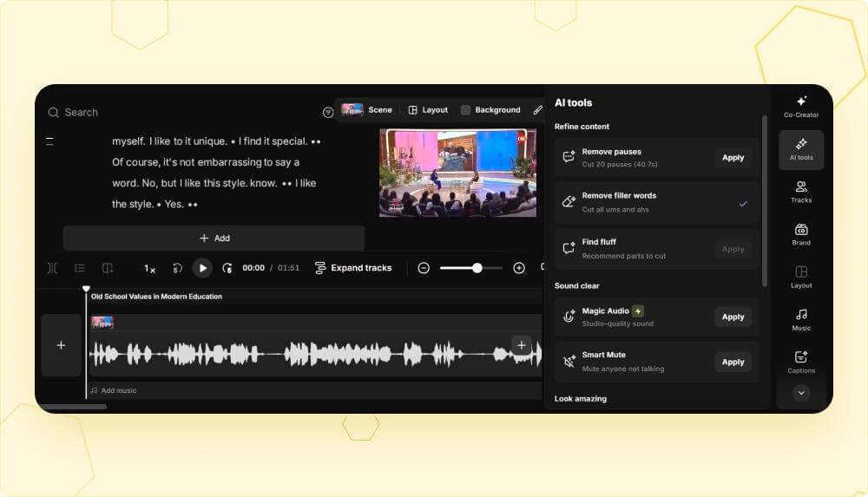Image resolution: width=868 pixels, height=497 pixels.
Task: Click the script collapse marker icon
Action: point(49,141)
